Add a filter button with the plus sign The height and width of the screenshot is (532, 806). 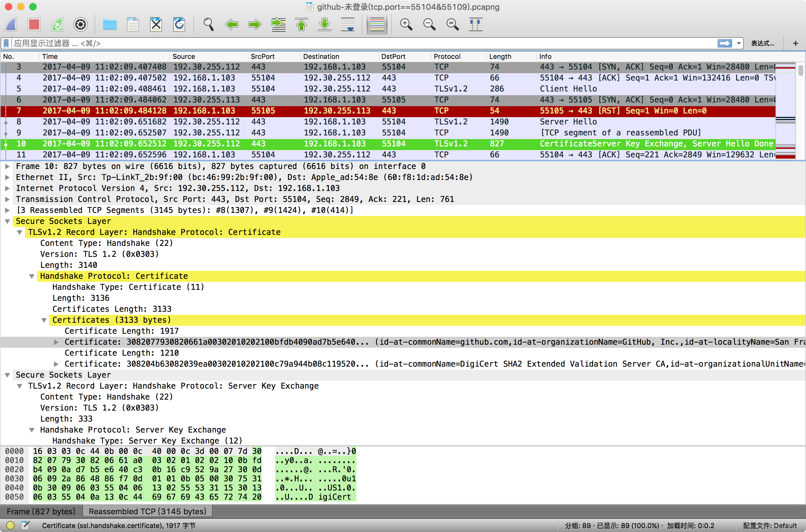796,43
